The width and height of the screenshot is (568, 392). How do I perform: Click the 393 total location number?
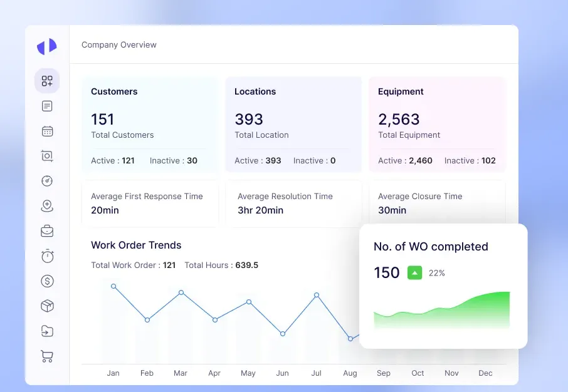(x=249, y=120)
